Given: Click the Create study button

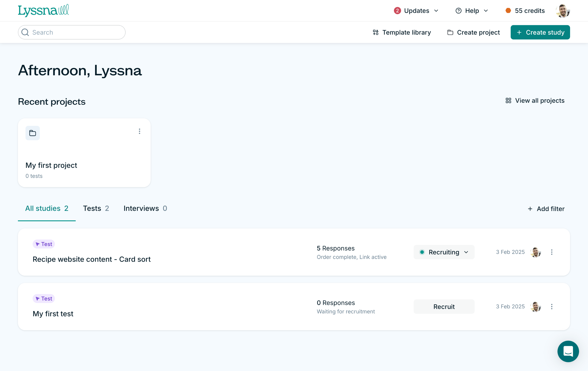Looking at the screenshot, I should [540, 32].
